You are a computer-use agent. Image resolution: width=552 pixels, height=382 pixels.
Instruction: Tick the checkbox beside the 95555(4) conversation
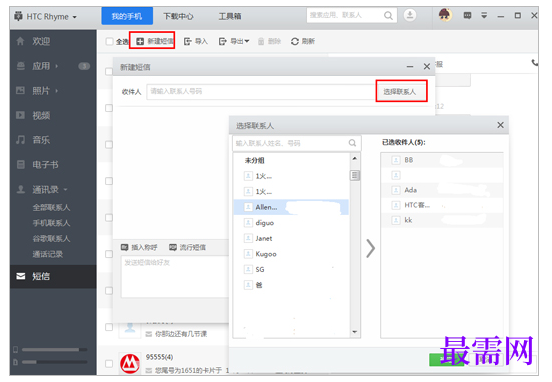pos(109,363)
